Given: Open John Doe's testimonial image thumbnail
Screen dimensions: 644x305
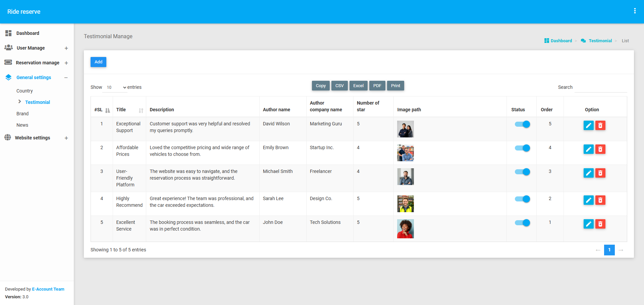Looking at the screenshot, I should tap(405, 229).
